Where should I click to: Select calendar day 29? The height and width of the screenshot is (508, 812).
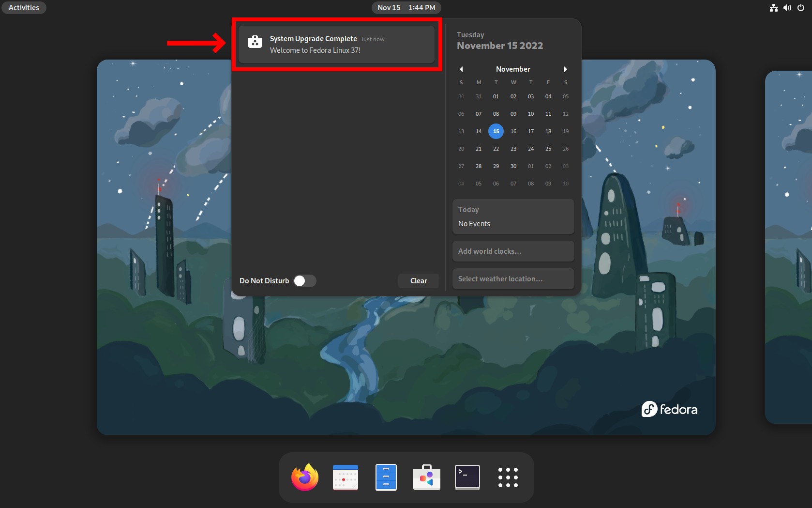tap(496, 166)
